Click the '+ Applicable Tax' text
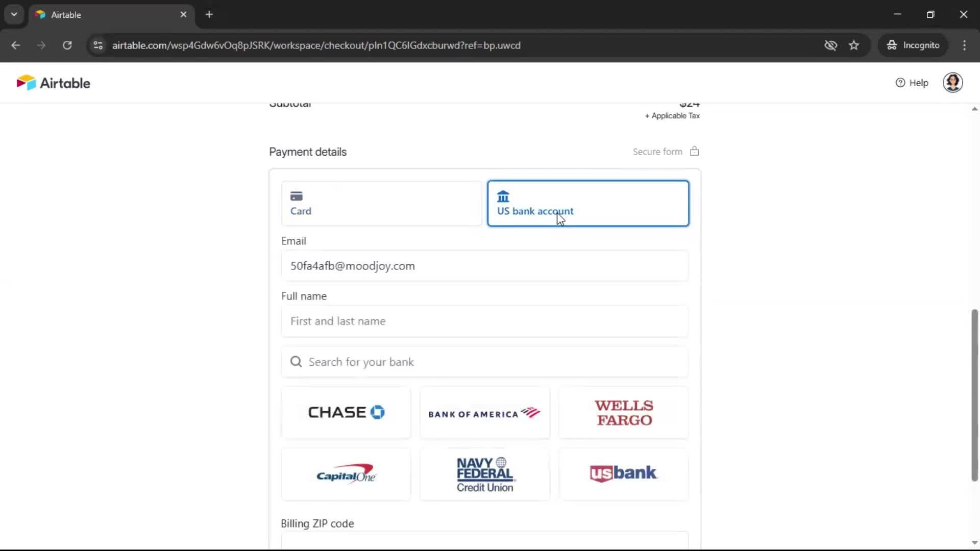Screen dimensions: 980x551 [672, 116]
